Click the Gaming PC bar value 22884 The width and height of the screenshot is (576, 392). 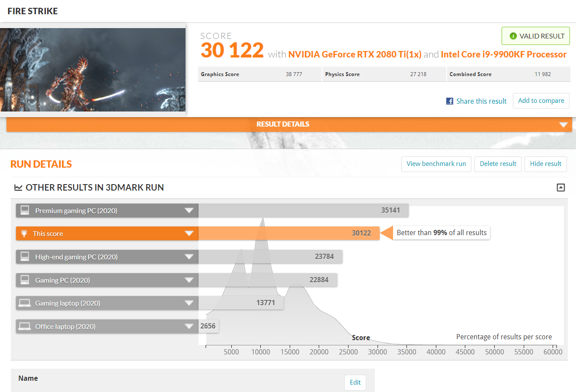(319, 280)
